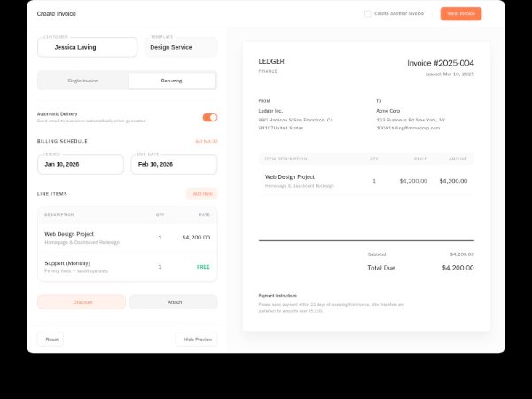
Task: Click the Add Item button
Action: click(201, 193)
